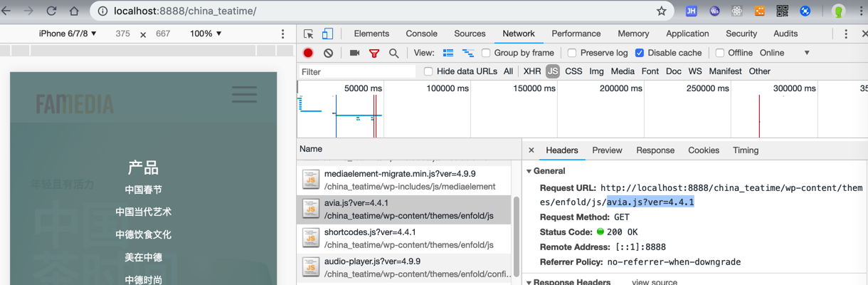868x285 pixels.
Task: Toggle the filter funnel icon
Action: (x=374, y=53)
